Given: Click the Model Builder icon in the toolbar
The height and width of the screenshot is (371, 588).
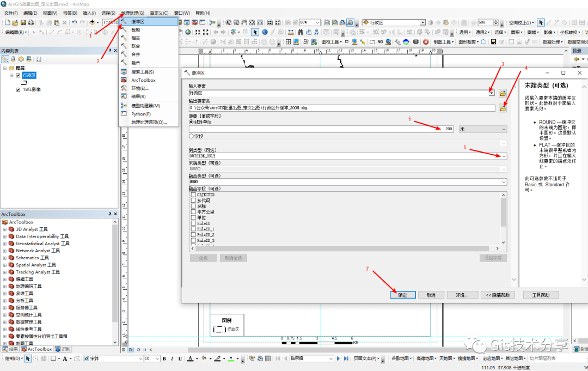Looking at the screenshot, I should click(x=213, y=22).
